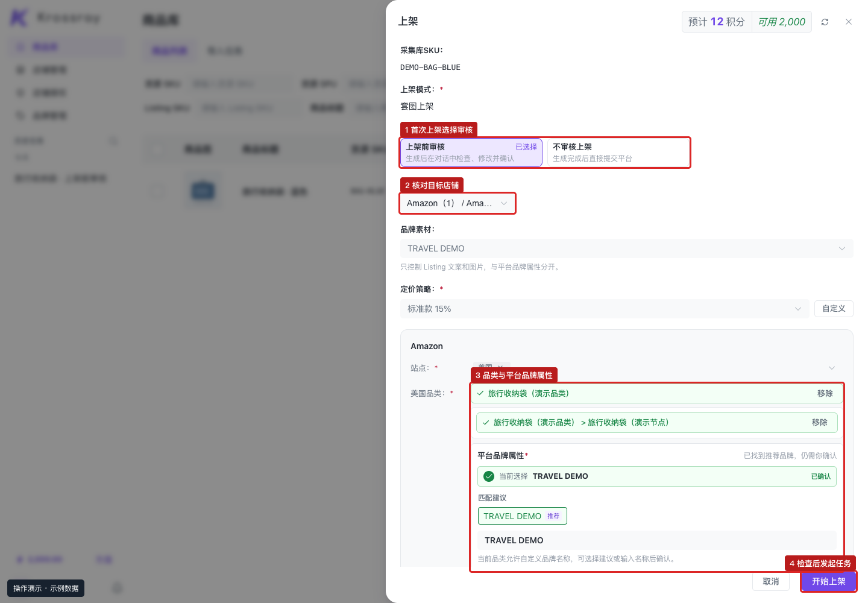This screenshot has width=868, height=603.
Task: Tick the product row checkbox in background table
Action: [157, 191]
